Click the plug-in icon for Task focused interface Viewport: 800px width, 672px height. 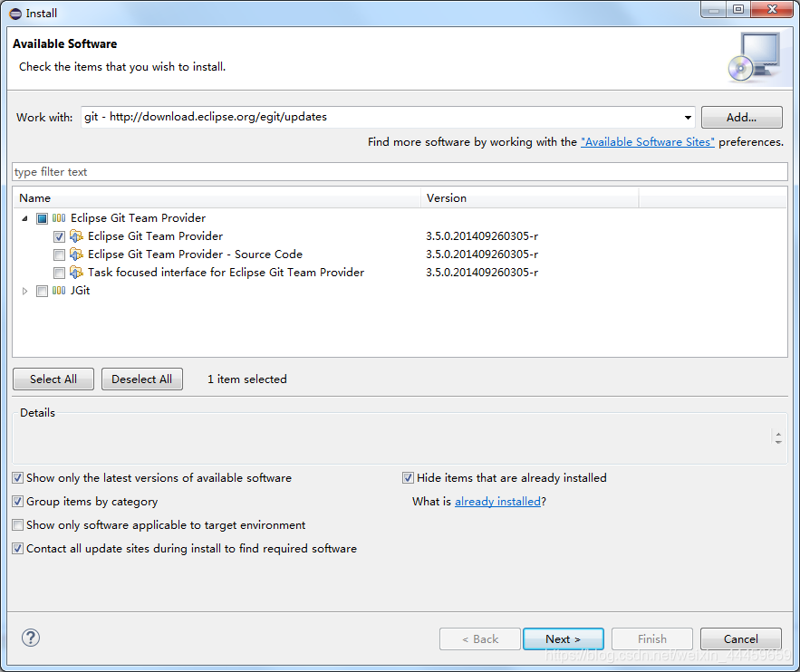point(76,273)
